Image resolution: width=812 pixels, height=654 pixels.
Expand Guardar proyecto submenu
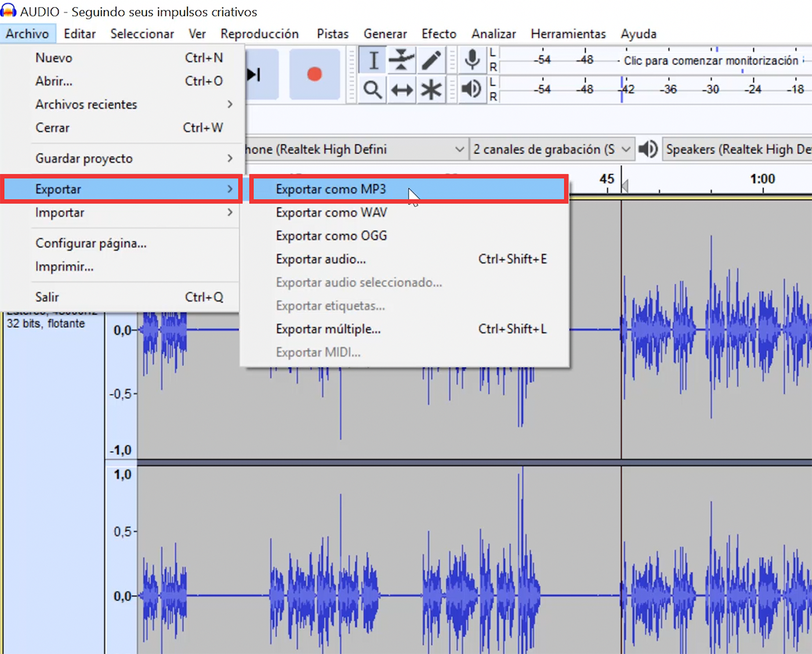[x=122, y=158]
